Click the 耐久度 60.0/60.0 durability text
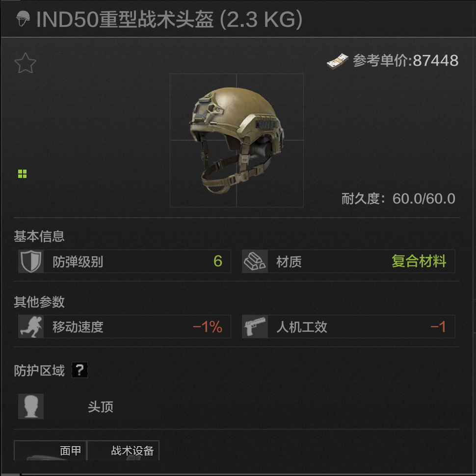476x476 pixels. pyautogui.click(x=398, y=199)
